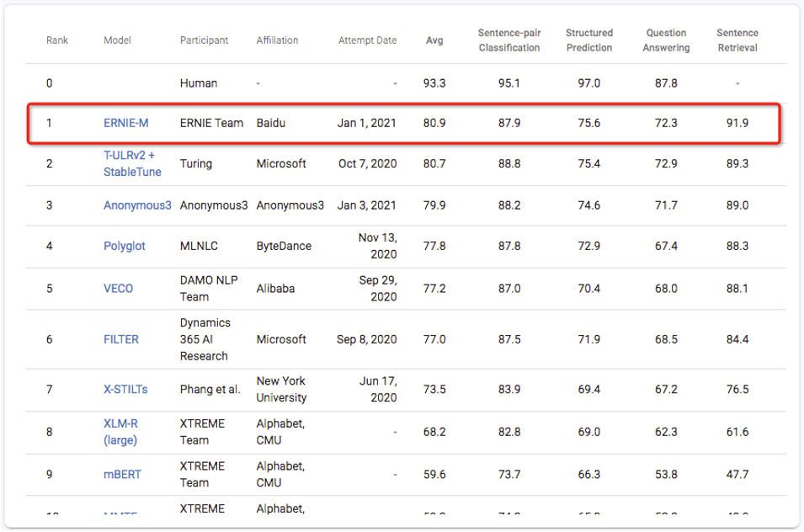Viewport: 804px width, 532px height.
Task: Open the FILTER model link
Action: (121, 339)
